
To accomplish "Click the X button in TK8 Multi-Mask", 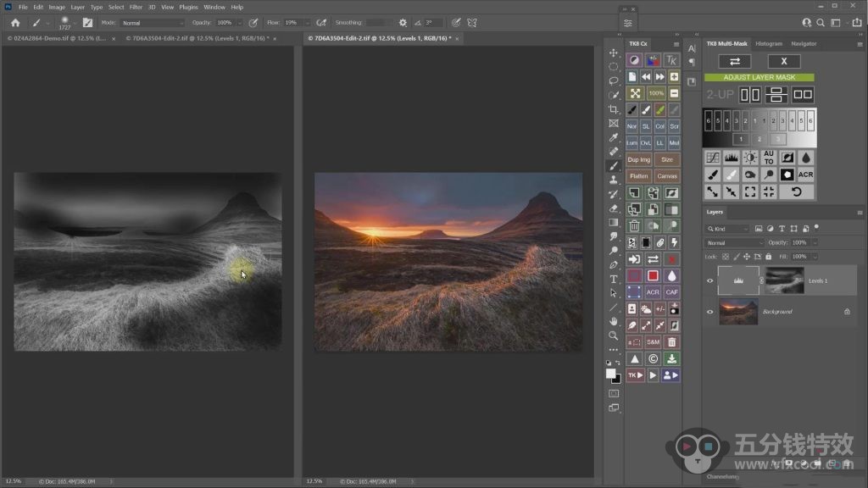I will tap(784, 61).
